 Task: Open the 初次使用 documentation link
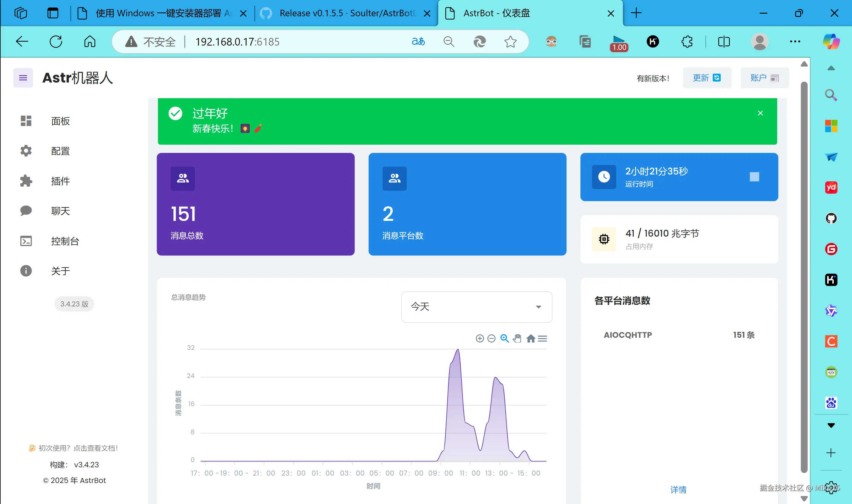coord(74,448)
